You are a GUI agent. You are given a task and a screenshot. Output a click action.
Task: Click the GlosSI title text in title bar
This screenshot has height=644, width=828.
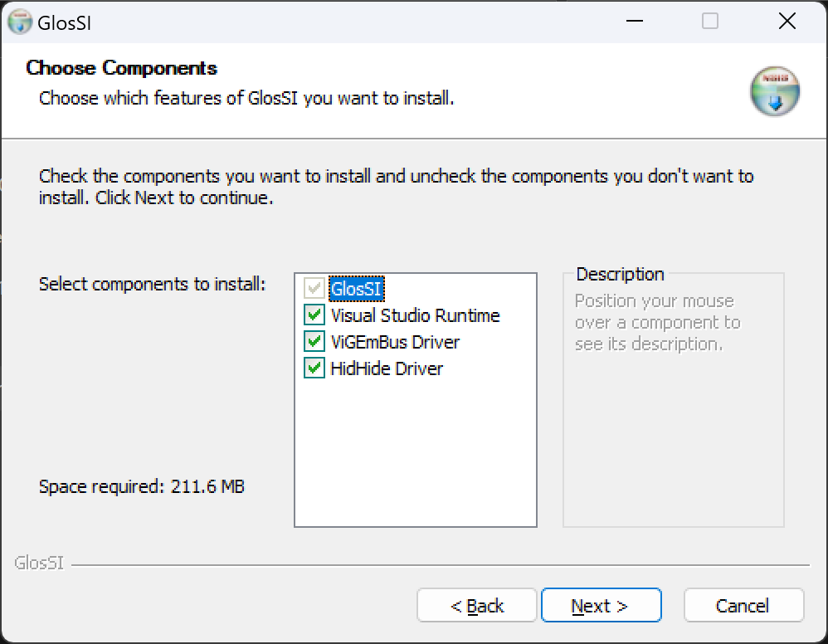(65, 23)
